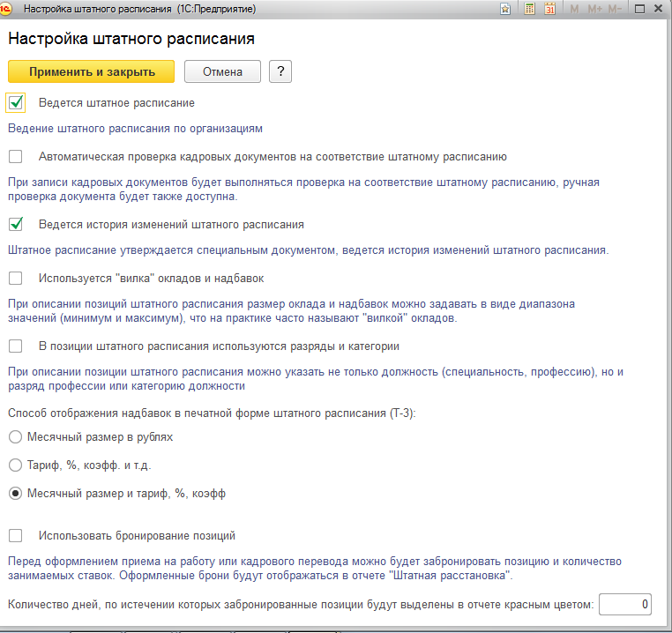Click label Количество дней, по истечении которых
The width and height of the screenshot is (672, 633).
coord(301,605)
